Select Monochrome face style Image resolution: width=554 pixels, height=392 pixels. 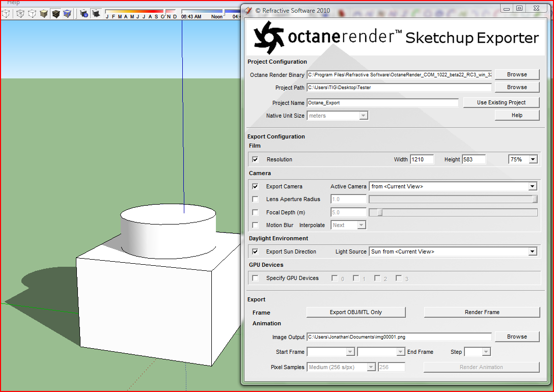click(x=67, y=14)
